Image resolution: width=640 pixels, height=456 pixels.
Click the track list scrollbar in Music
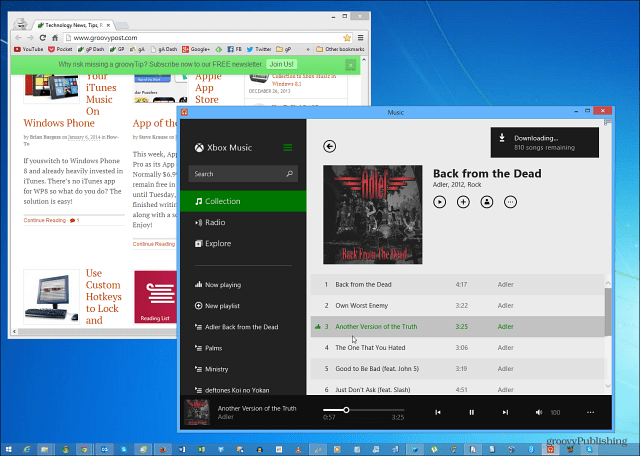[608, 310]
